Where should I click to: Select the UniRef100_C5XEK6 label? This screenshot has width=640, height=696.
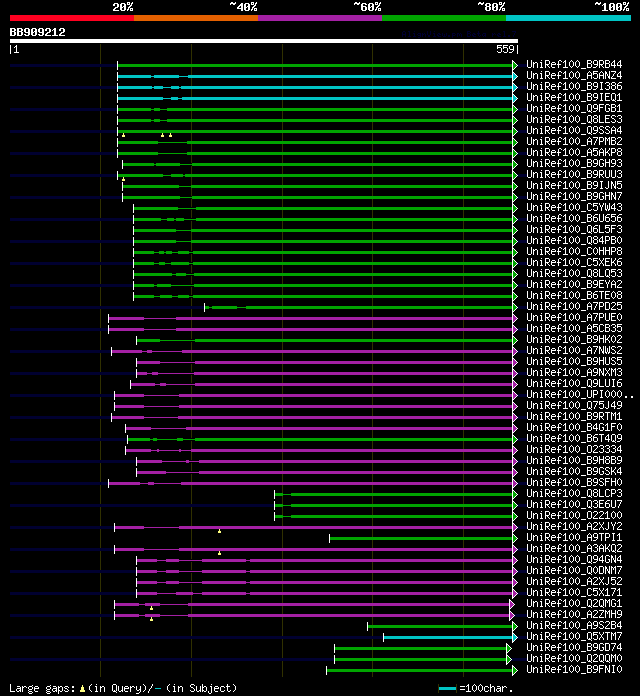point(574,262)
